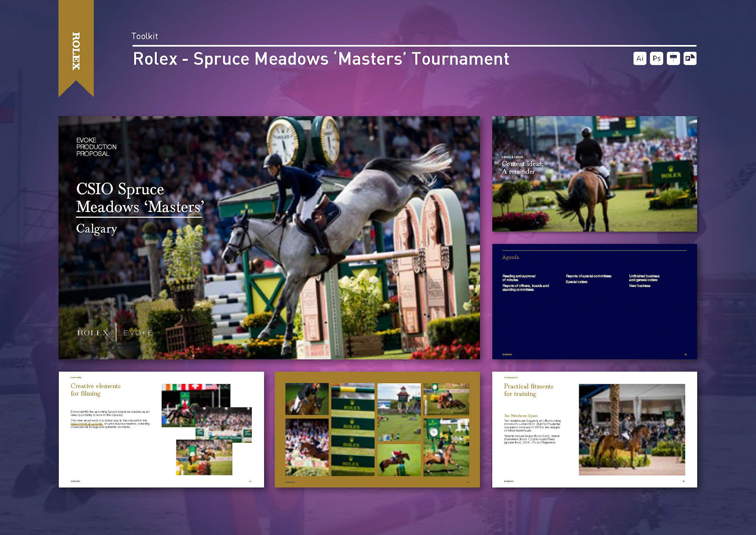Click the Adobe Illustrator Ai icon
This screenshot has width=756, height=535.
tap(640, 59)
